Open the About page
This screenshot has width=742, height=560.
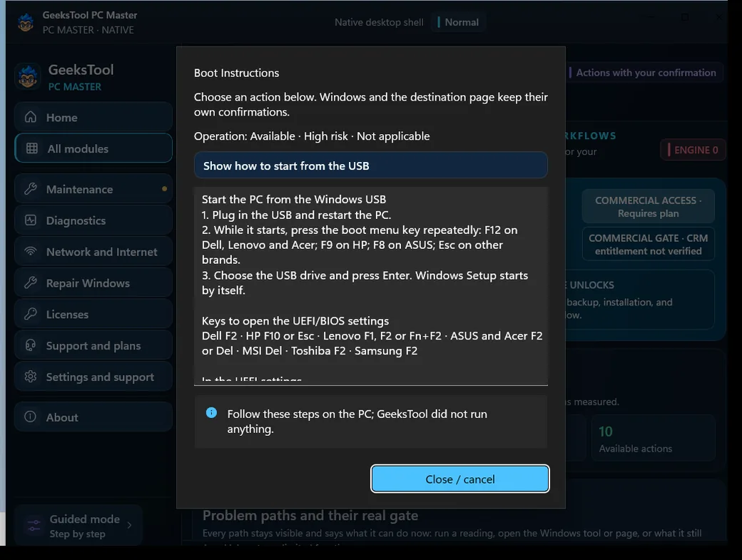click(x=93, y=417)
